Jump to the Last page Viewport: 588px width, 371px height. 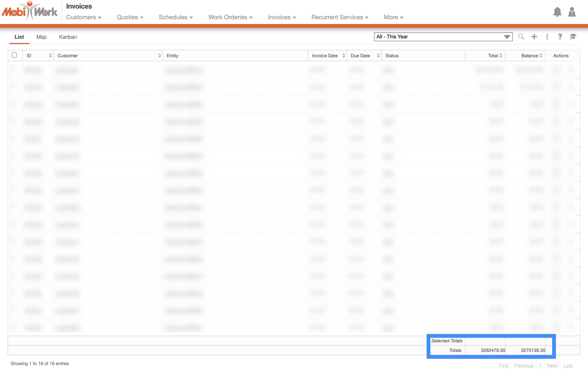[x=567, y=365]
